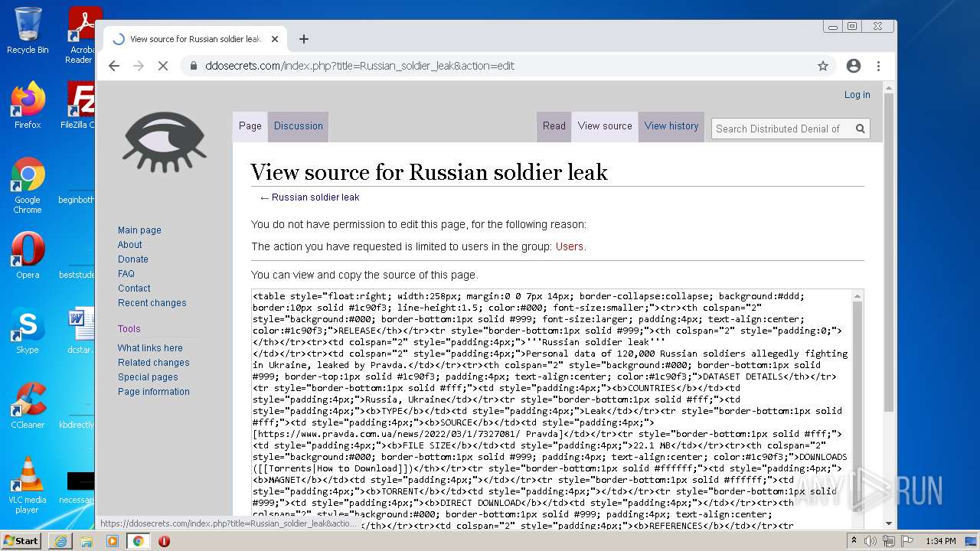980x551 pixels.
Task: Open Internet Explorer from taskbar
Action: 60,541
